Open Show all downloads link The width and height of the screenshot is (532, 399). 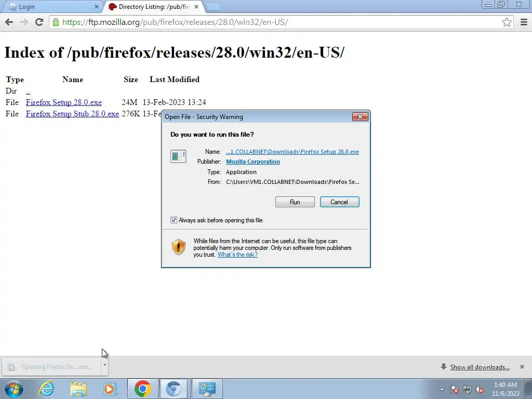480,367
